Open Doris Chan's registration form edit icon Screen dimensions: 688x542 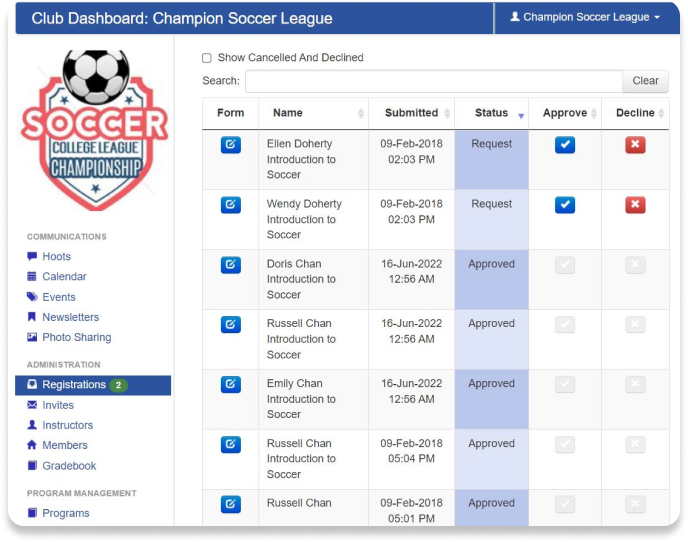coord(230,265)
